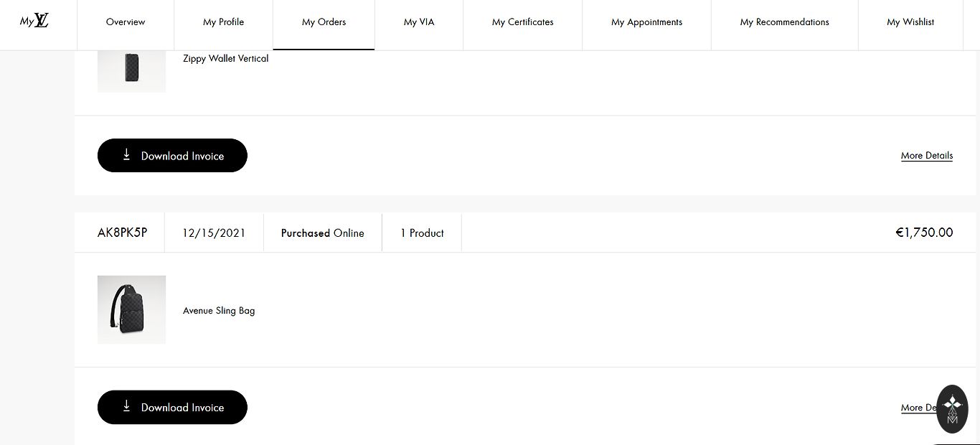Screen dimensions: 980x445
Task: Open More Details for order AK8PK5P
Action: (919, 408)
